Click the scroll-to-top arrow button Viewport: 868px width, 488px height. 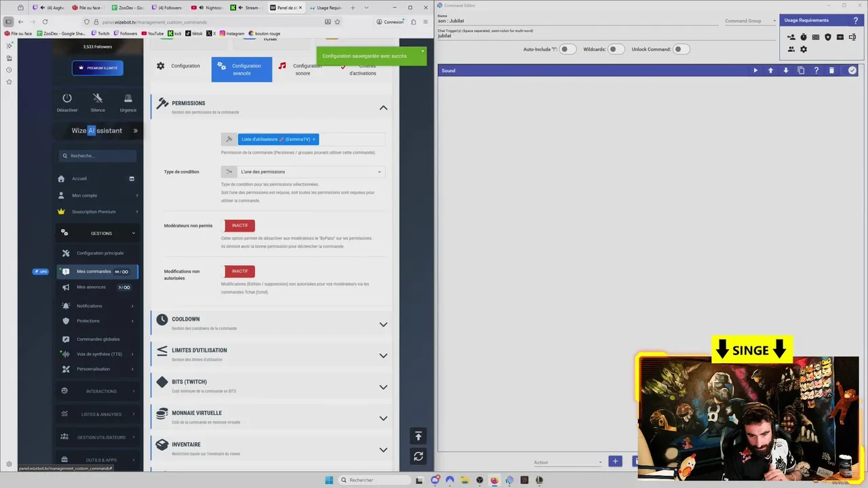point(418,436)
